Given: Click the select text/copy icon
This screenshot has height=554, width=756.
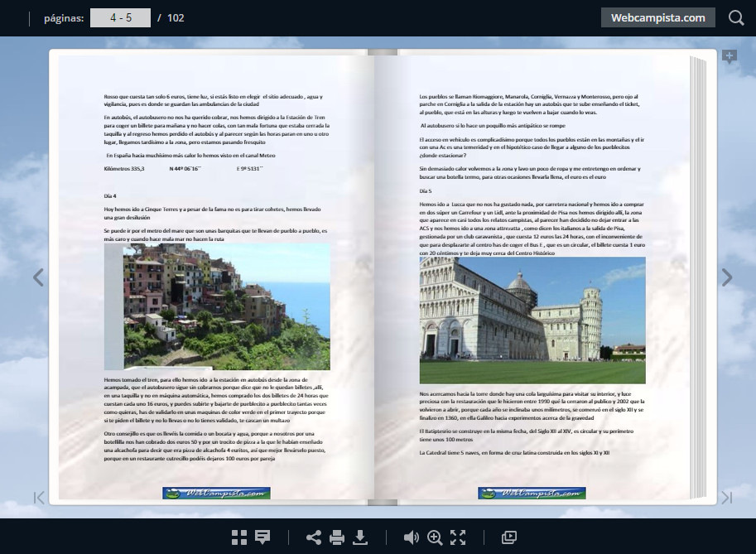Looking at the screenshot, I should [x=509, y=537].
